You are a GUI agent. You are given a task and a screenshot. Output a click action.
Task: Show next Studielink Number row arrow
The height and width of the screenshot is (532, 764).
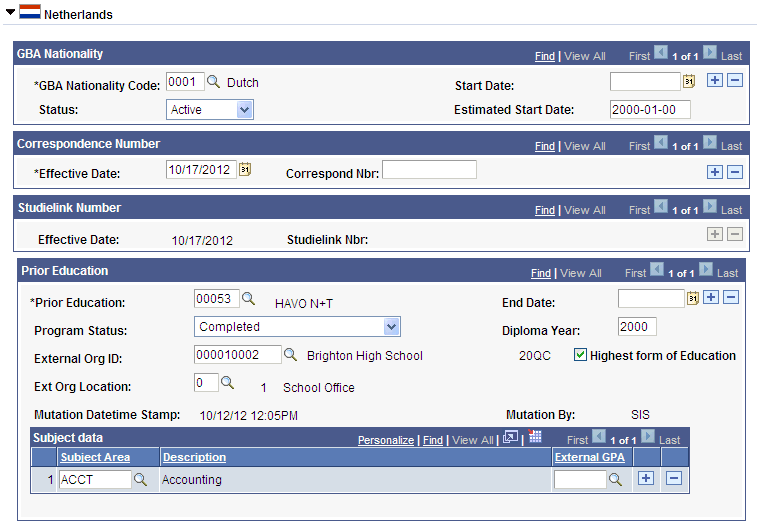click(710, 206)
